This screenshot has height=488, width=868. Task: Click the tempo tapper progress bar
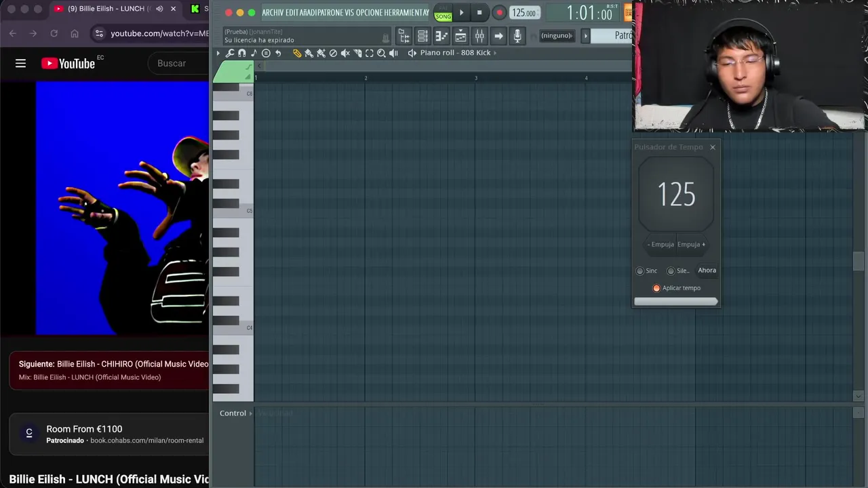(x=675, y=302)
